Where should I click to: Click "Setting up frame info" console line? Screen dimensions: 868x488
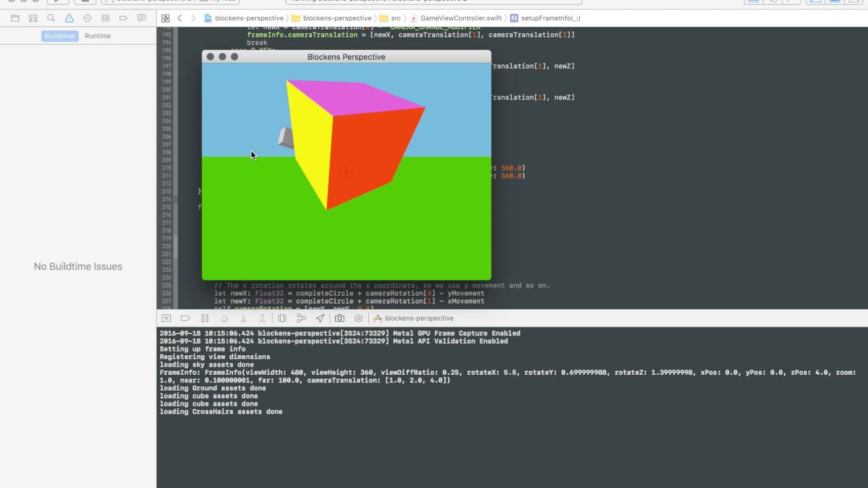203,349
